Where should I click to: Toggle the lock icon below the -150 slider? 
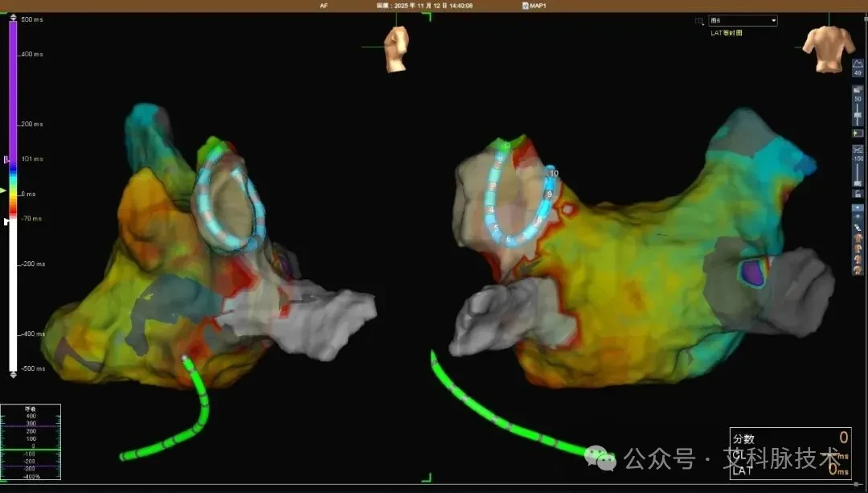click(x=858, y=193)
